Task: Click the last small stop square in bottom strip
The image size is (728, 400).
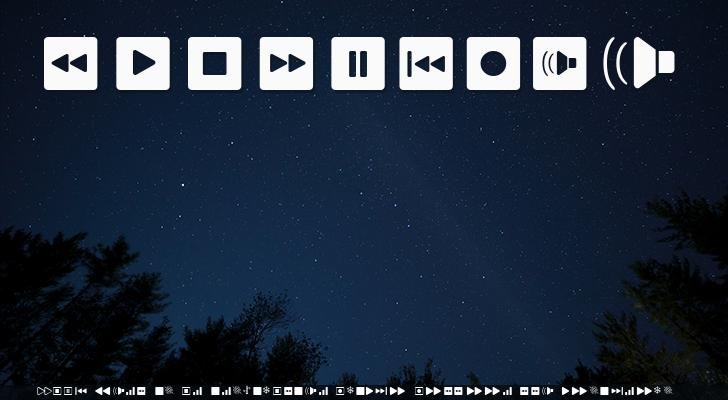Action: [604, 390]
